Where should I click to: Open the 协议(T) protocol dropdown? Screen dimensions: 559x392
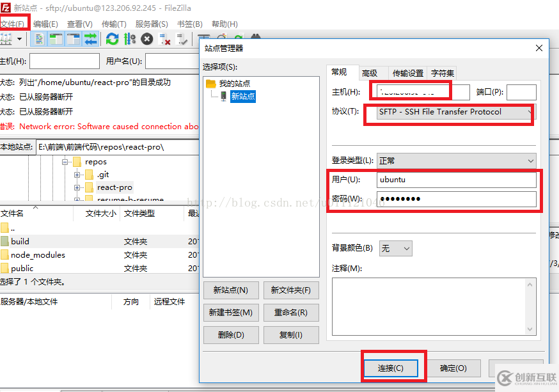pos(456,112)
